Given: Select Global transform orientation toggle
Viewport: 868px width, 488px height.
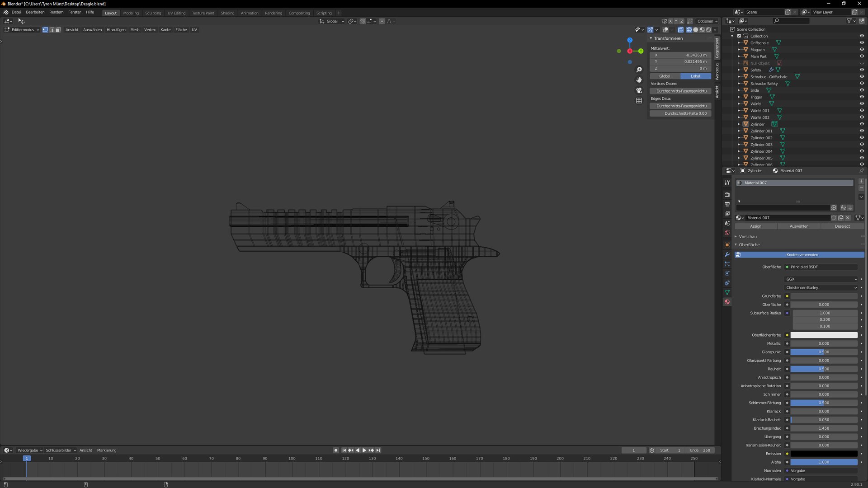Looking at the screenshot, I should tap(665, 76).
